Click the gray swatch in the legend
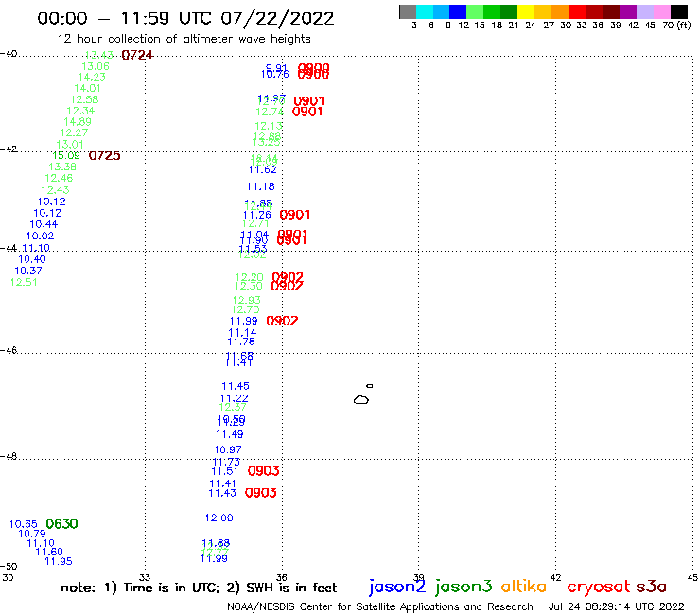 click(408, 11)
